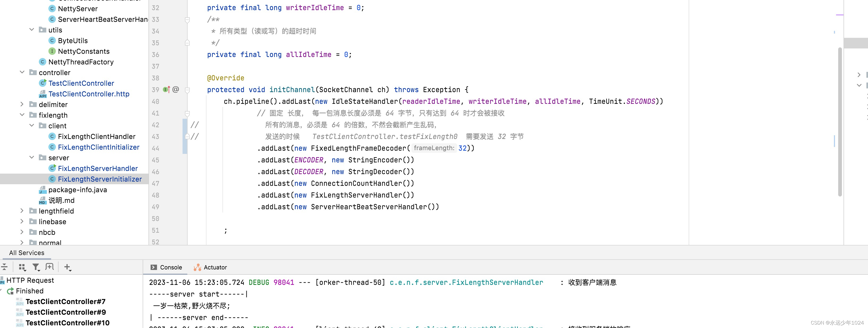Click the Console tab terminal icon

154,267
